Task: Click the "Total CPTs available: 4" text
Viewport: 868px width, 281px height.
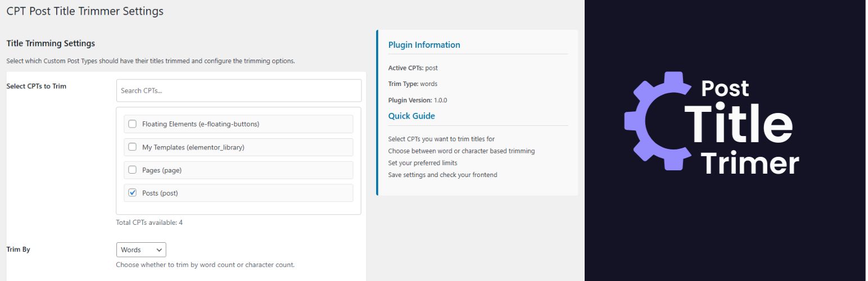Action: tap(149, 223)
